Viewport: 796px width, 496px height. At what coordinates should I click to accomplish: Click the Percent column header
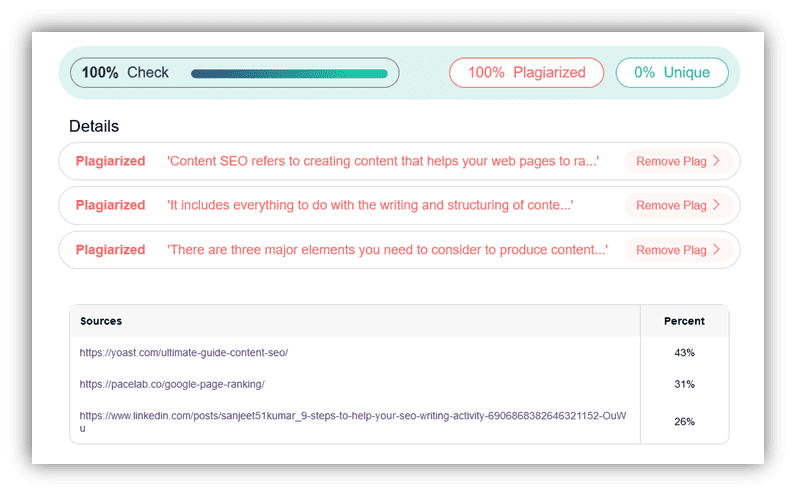[x=684, y=321]
